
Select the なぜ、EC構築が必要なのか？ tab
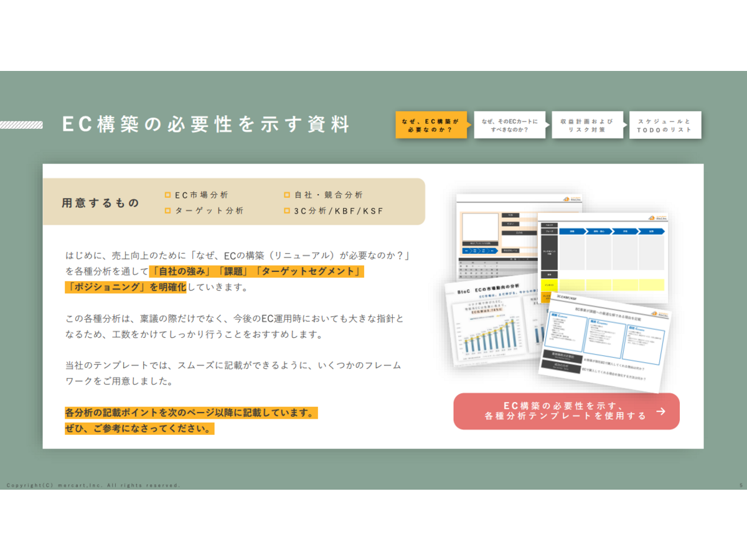[x=430, y=125]
